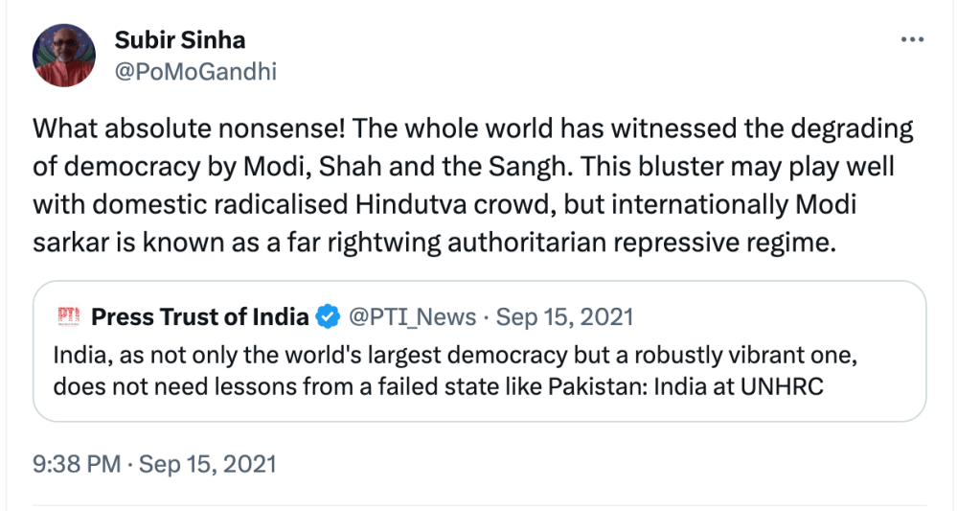The image size is (980, 511).
Task: Open Subir Sinha's profile picture
Action: (64, 56)
